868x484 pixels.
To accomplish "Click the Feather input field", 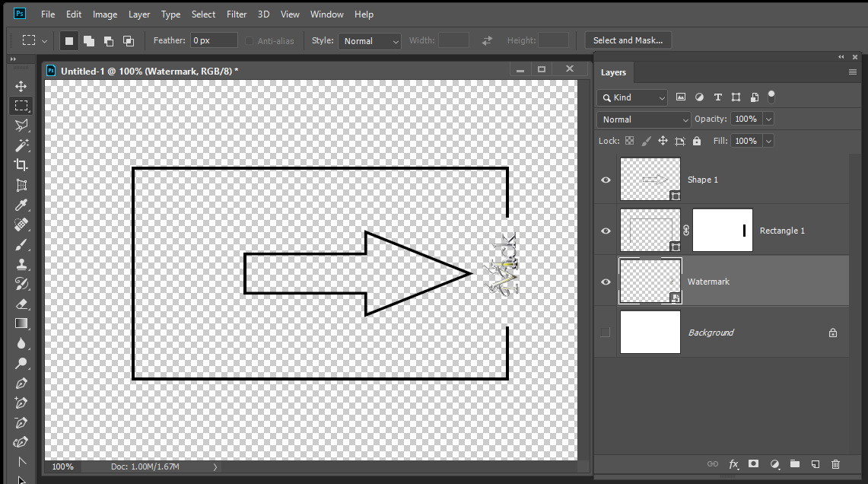I will pos(214,40).
